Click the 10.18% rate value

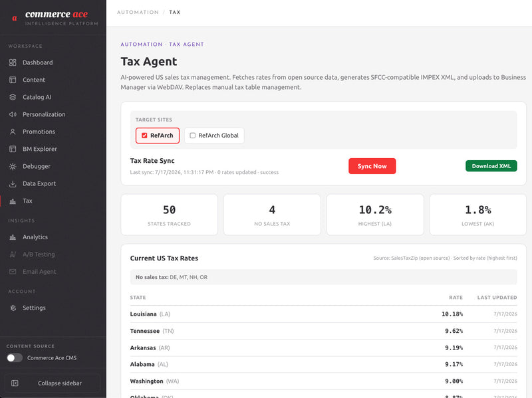coord(452,314)
